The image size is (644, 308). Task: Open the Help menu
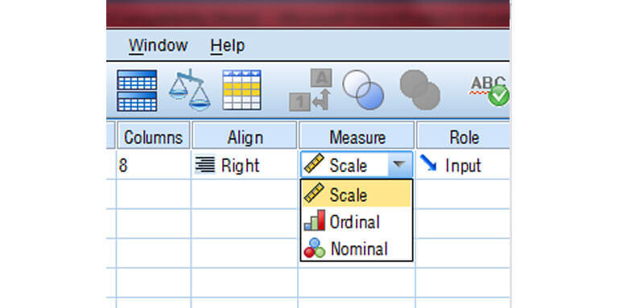228,46
